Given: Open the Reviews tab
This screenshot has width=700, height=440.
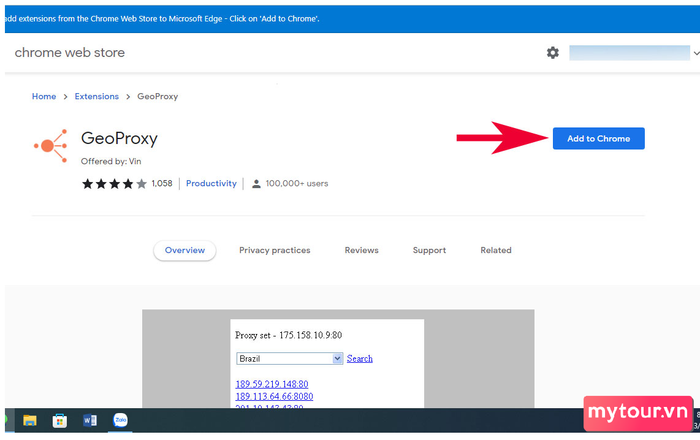Looking at the screenshot, I should click(362, 250).
